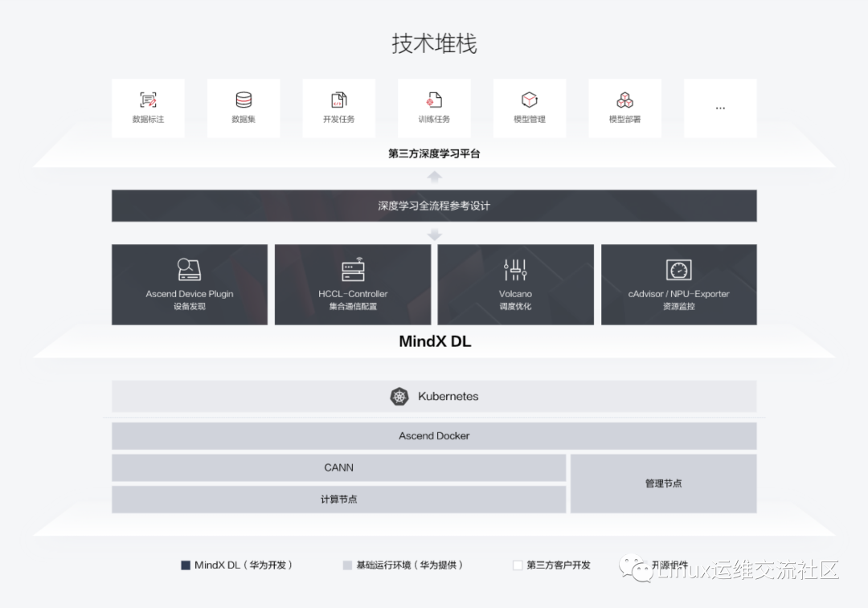Select the CANN layer bar
The width and height of the screenshot is (868, 608).
(x=339, y=468)
